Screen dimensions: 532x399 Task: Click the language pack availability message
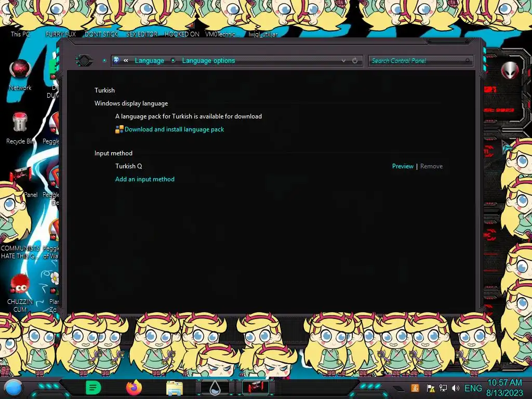[188, 116]
